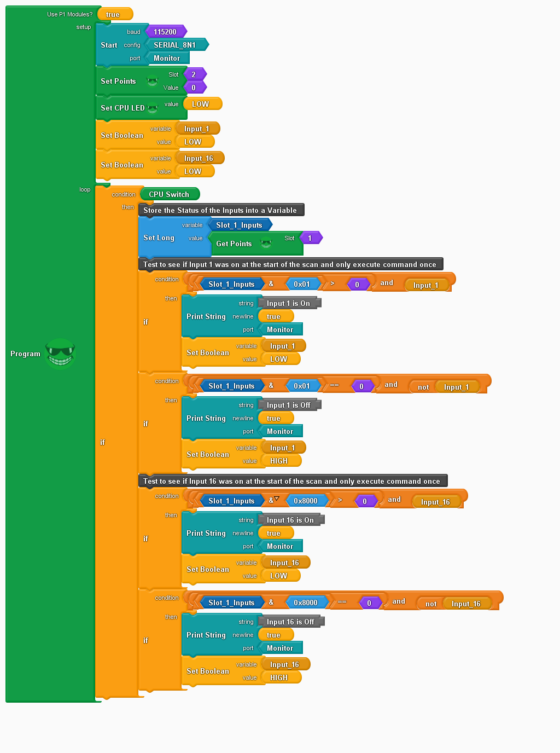Click Print String label beside 'Input 1 is On'

pyautogui.click(x=206, y=317)
